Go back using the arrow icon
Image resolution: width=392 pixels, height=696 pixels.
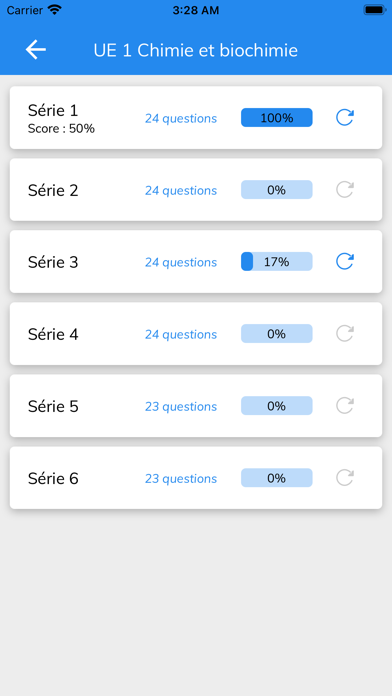click(36, 50)
